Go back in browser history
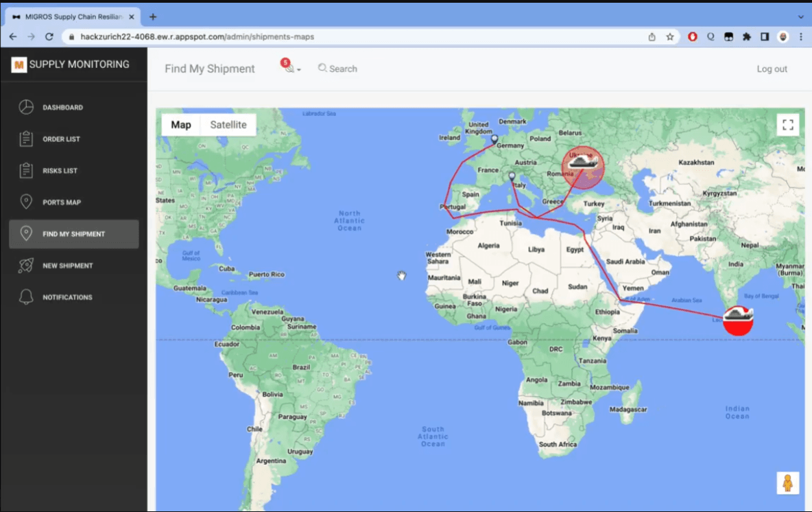Viewport: 812px width, 512px height. 13,37
